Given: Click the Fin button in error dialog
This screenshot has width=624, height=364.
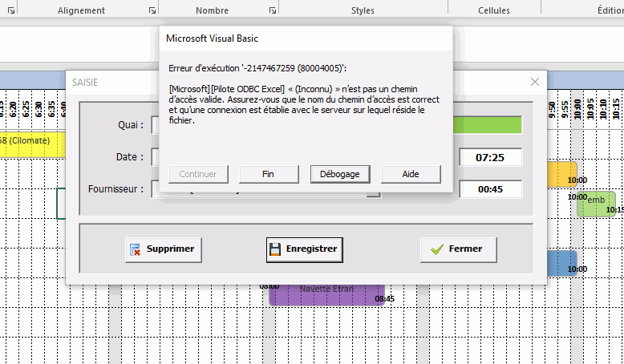Looking at the screenshot, I should click(x=269, y=174).
